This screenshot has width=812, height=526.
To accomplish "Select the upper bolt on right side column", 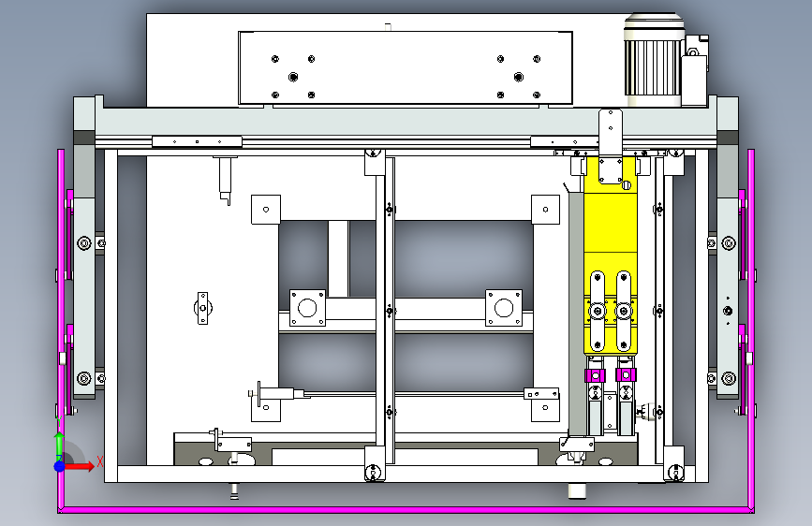I will [728, 242].
